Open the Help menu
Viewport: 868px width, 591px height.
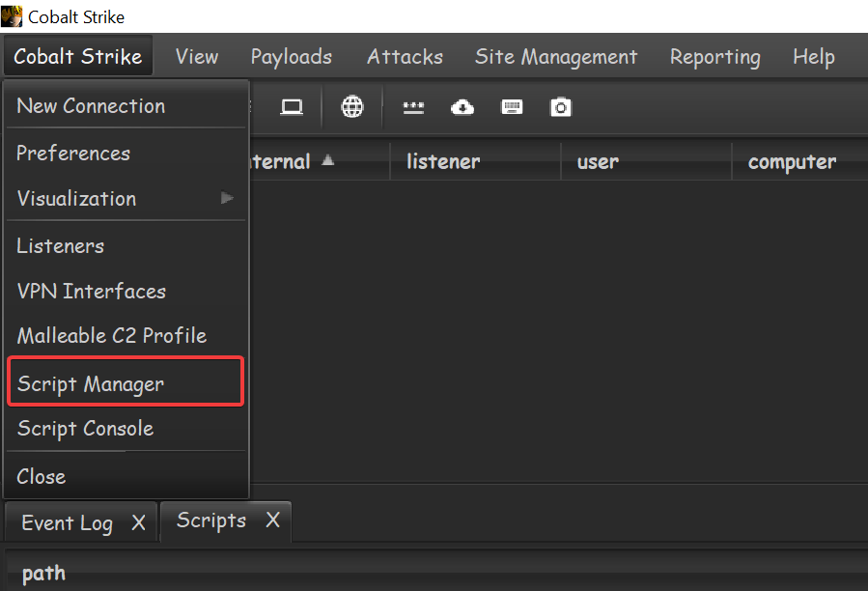click(814, 57)
